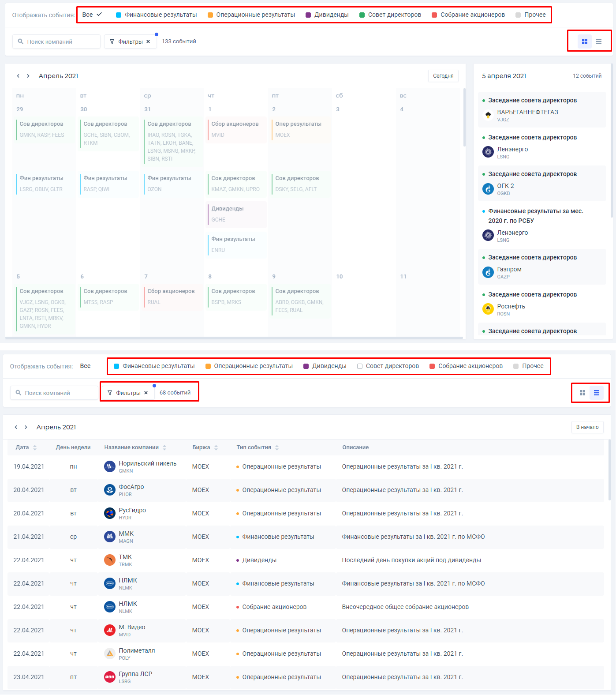Screen dimensions: 616x695
Task: Toggle Дивиденды checkbox in the 133-events panel
Action: pos(308,15)
